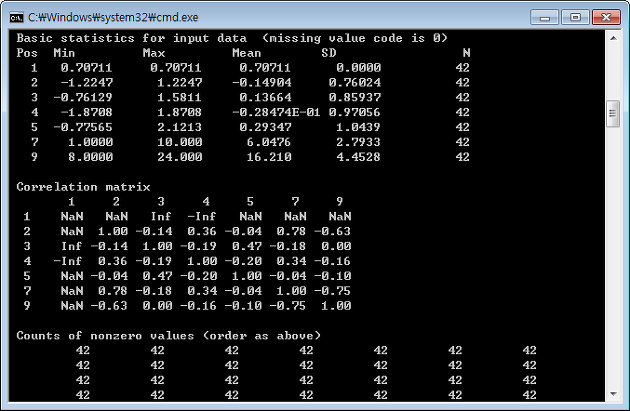Click the SD value 0.85937
Image resolution: width=630 pixels, height=411 pixels.
355,97
